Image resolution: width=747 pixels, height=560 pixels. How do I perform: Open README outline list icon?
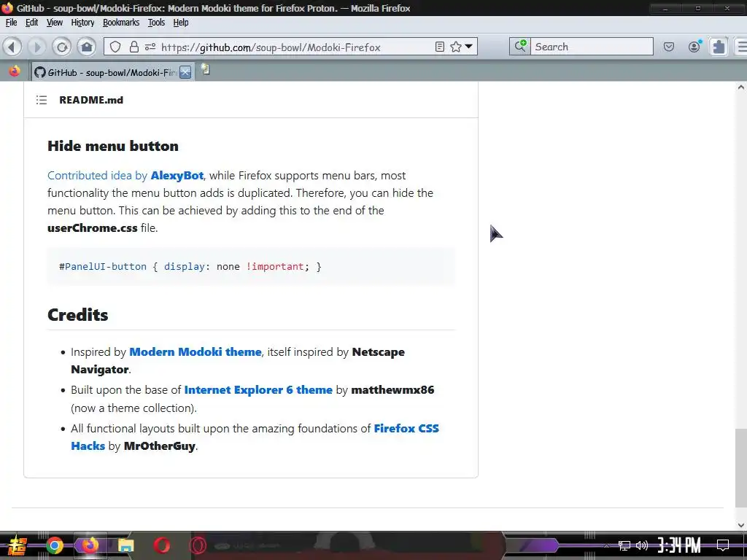pos(42,100)
